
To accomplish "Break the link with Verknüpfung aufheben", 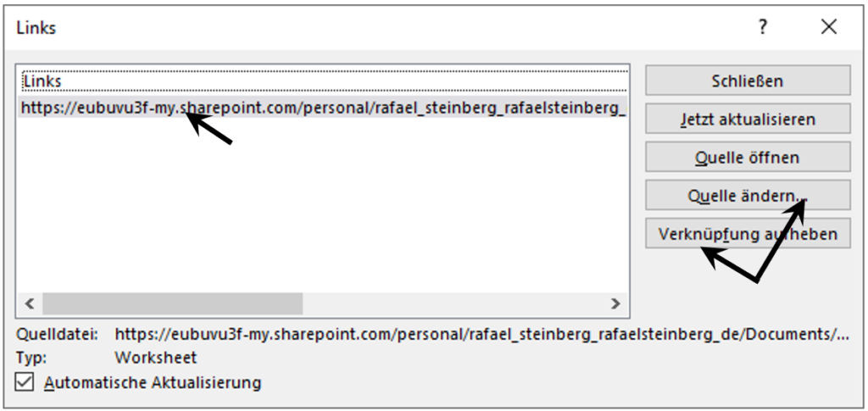I will point(748,233).
